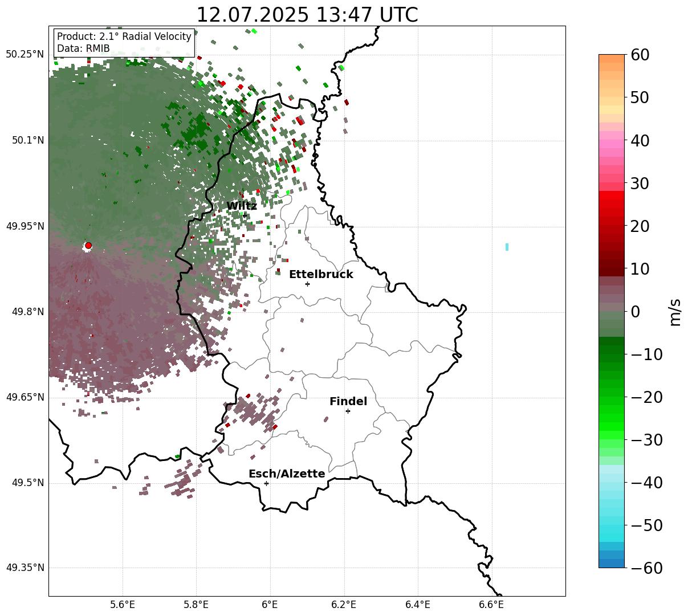Click the Esch/Alzette city label
This screenshot has height=616, width=688.
pos(287,474)
